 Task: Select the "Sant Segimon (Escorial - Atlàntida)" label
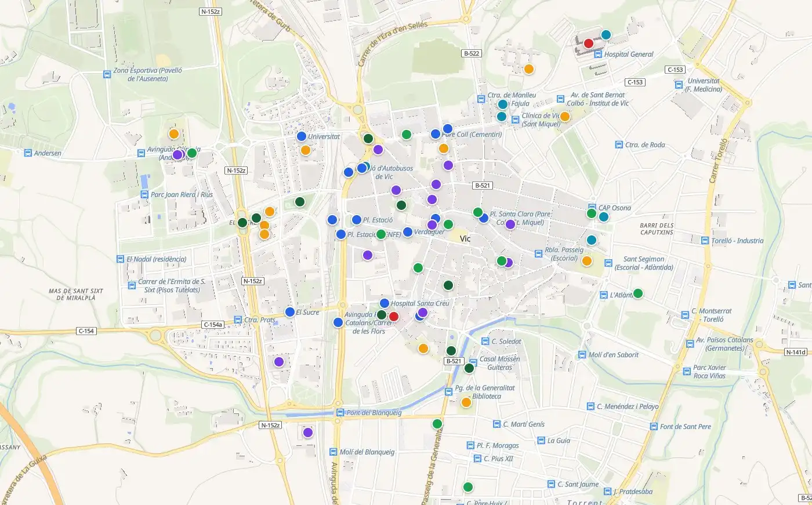[x=644, y=263]
